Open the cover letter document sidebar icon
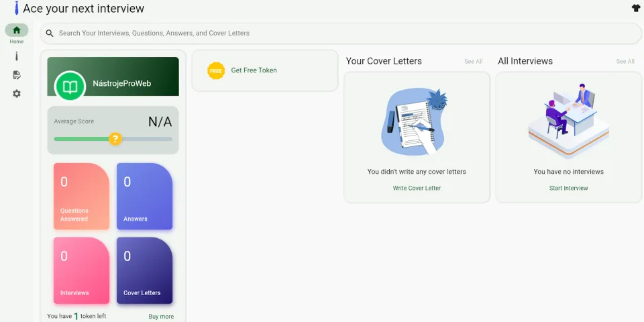The width and height of the screenshot is (644, 322). (16, 74)
